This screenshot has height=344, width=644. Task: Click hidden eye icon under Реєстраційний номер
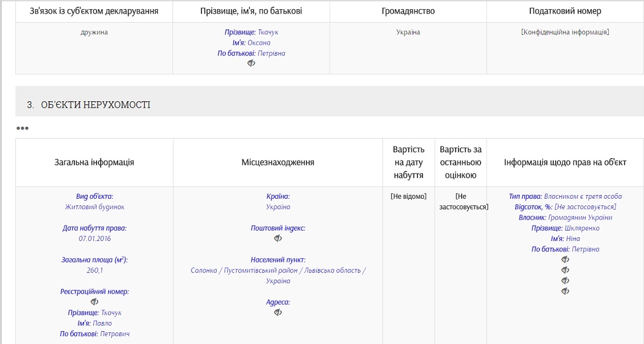95,302
